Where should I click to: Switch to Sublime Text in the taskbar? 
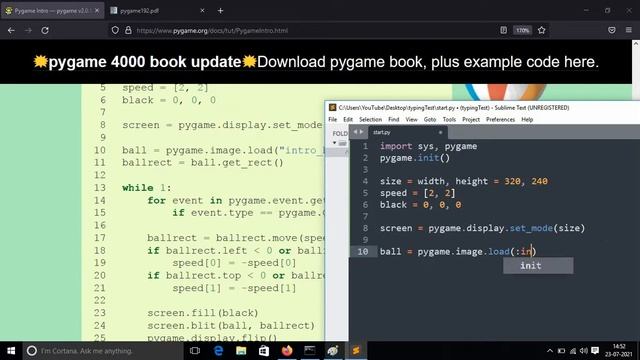[356, 351]
